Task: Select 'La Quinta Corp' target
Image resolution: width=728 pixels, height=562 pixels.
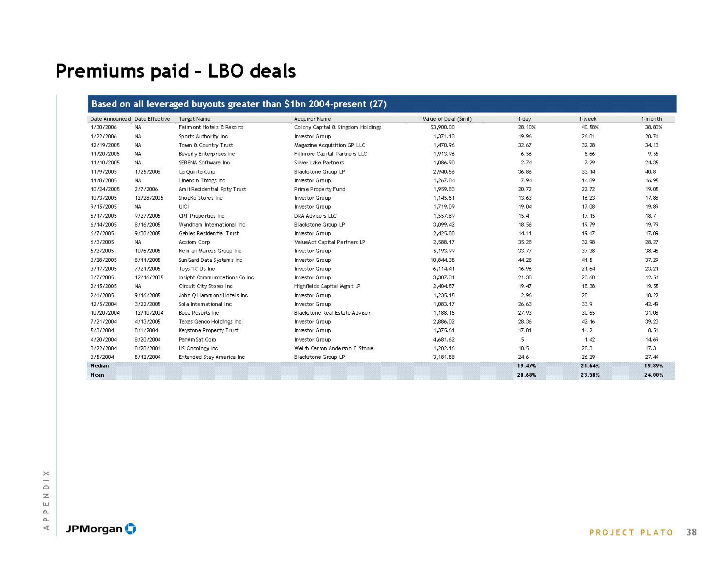Action: tap(197, 172)
